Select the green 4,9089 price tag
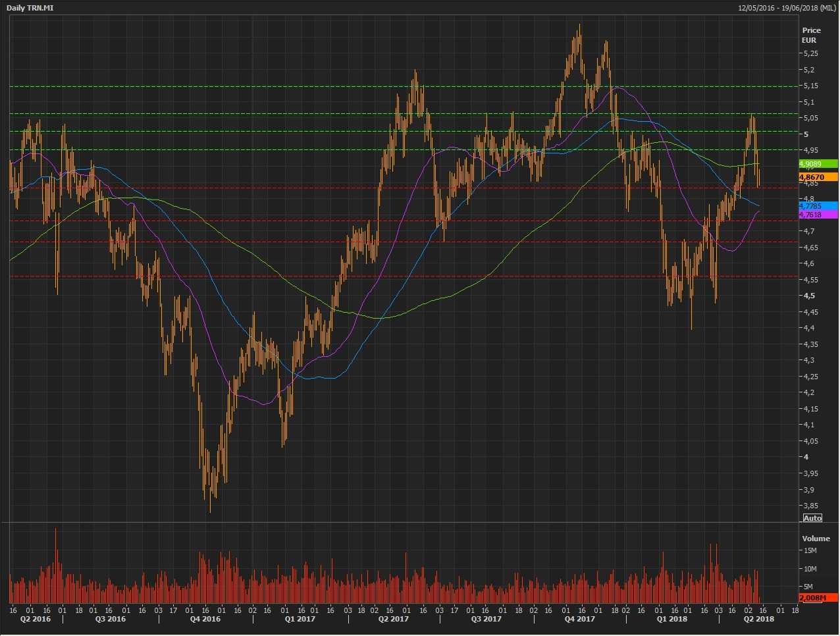 [818, 164]
